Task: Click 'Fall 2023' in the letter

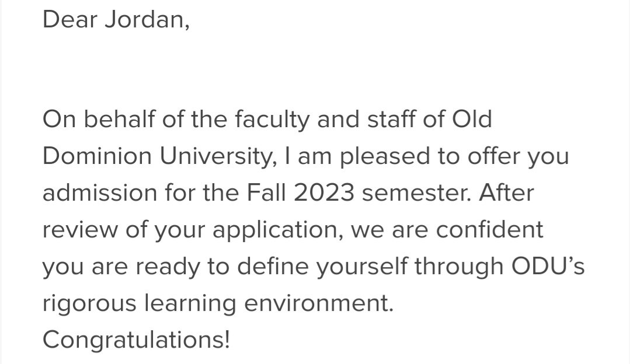Action: pyautogui.click(x=300, y=192)
